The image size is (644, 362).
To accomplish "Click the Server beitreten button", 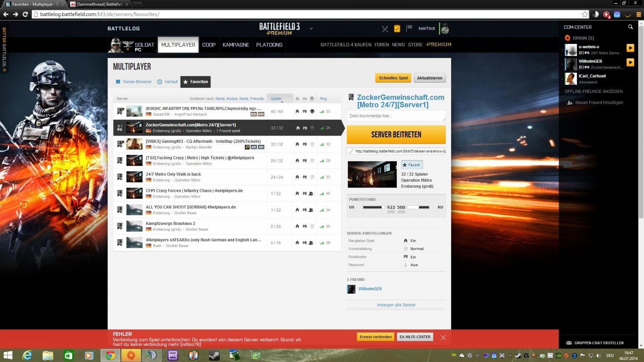I will (x=396, y=134).
